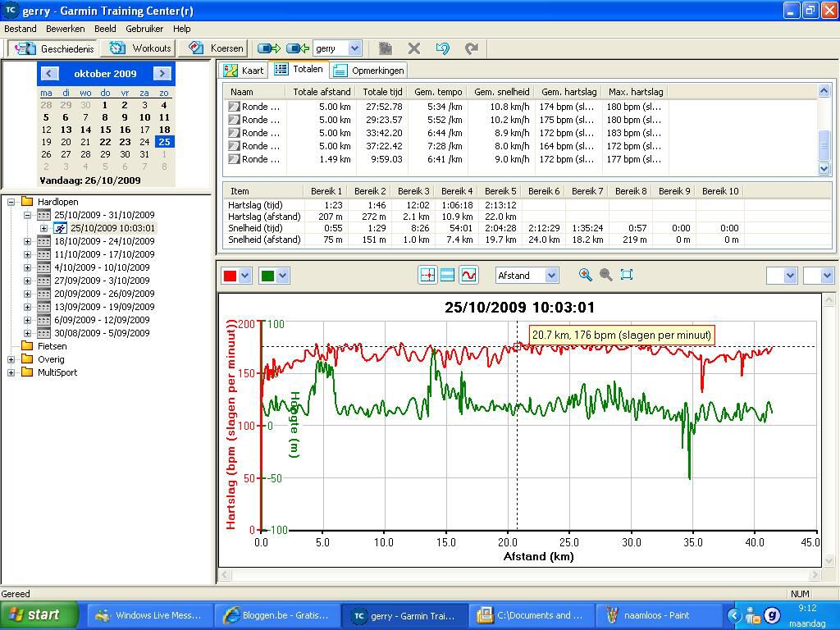The image size is (840, 630).
Task: Click the receive-from-device toolbar icon
Action: coord(297,48)
